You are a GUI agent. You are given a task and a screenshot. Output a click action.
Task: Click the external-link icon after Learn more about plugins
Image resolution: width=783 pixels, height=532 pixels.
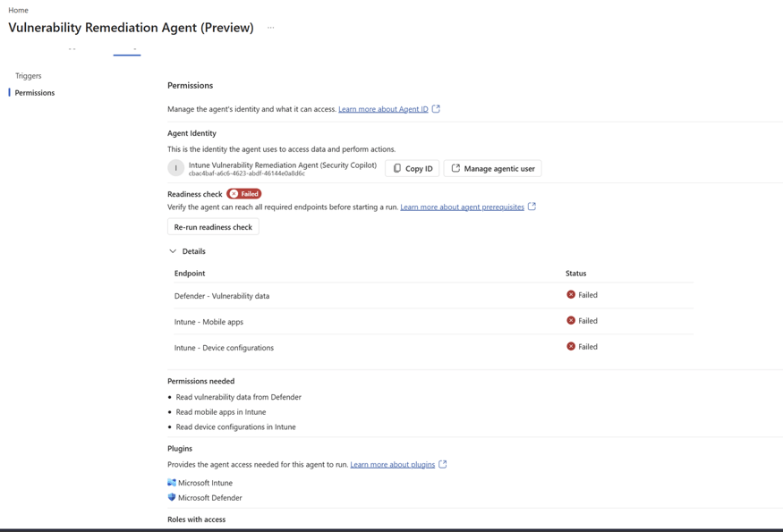[x=442, y=464]
